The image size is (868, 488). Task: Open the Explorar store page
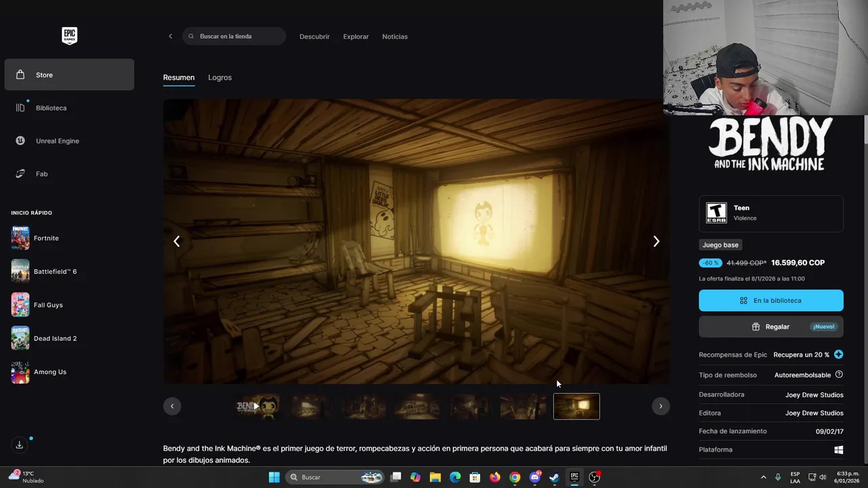point(356,37)
